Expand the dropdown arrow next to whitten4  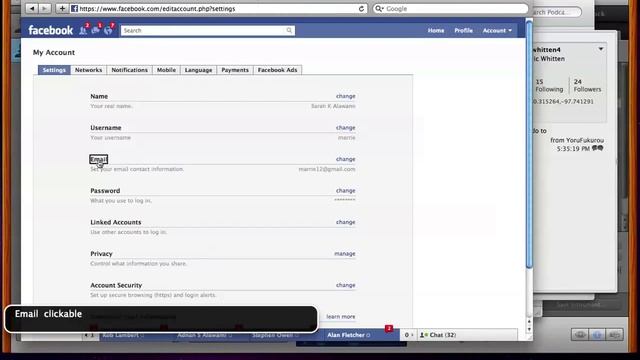(601, 49)
